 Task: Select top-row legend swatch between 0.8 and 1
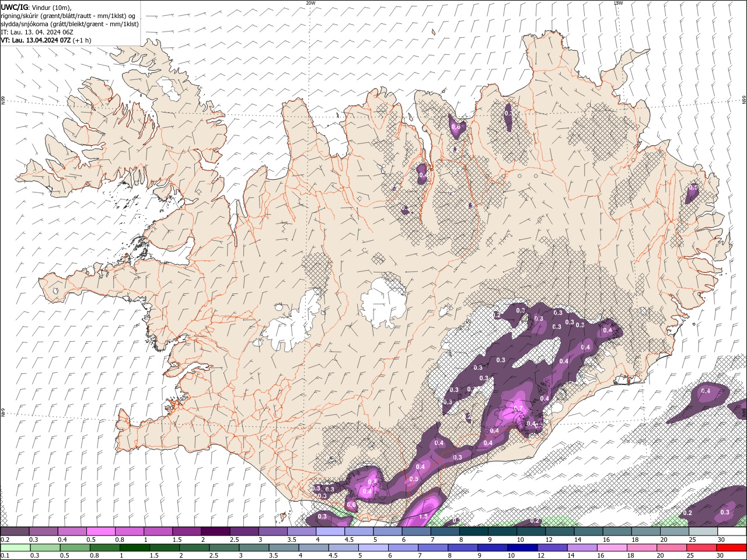(x=130, y=531)
